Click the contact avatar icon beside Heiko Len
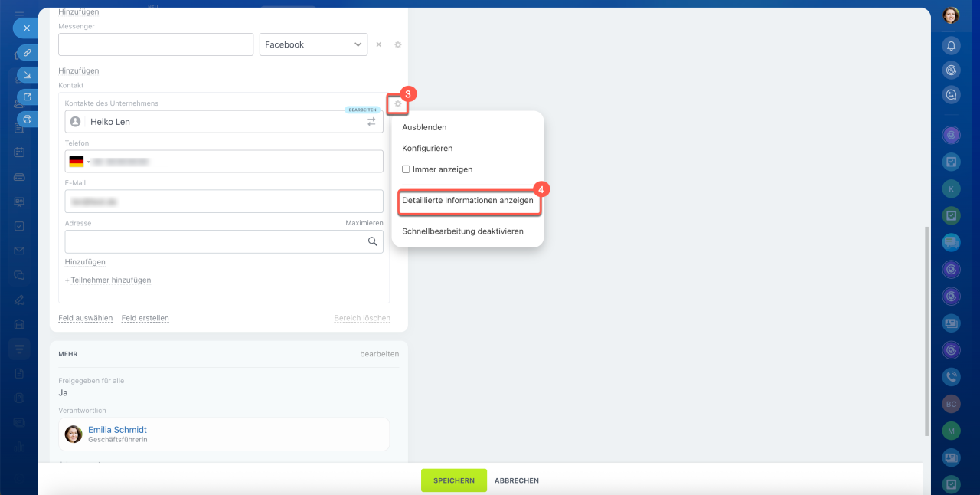The height and width of the screenshot is (495, 980). coord(75,121)
